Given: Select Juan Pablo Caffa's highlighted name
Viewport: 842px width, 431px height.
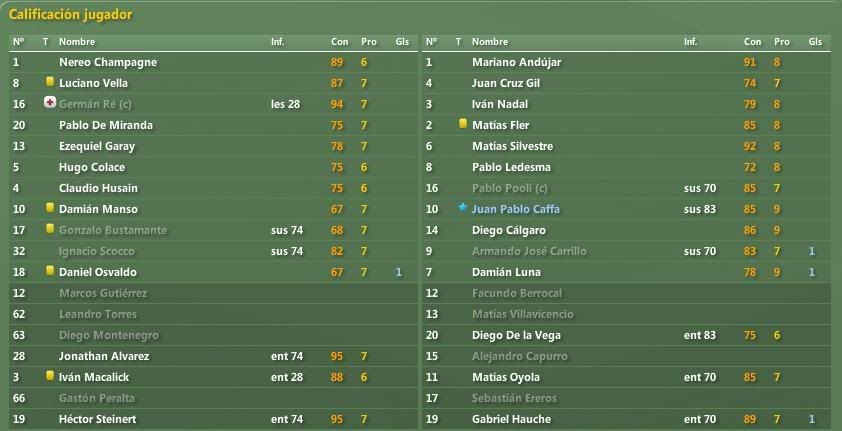Looking at the screenshot, I should pos(516,209).
